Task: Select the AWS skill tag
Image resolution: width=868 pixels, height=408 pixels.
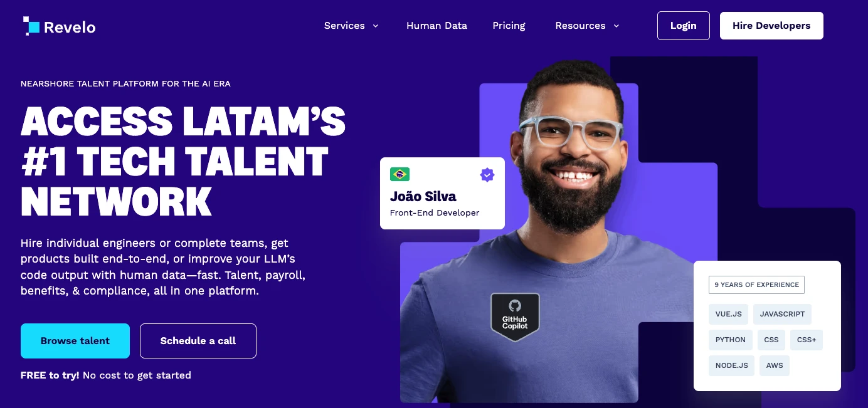Action: point(775,365)
